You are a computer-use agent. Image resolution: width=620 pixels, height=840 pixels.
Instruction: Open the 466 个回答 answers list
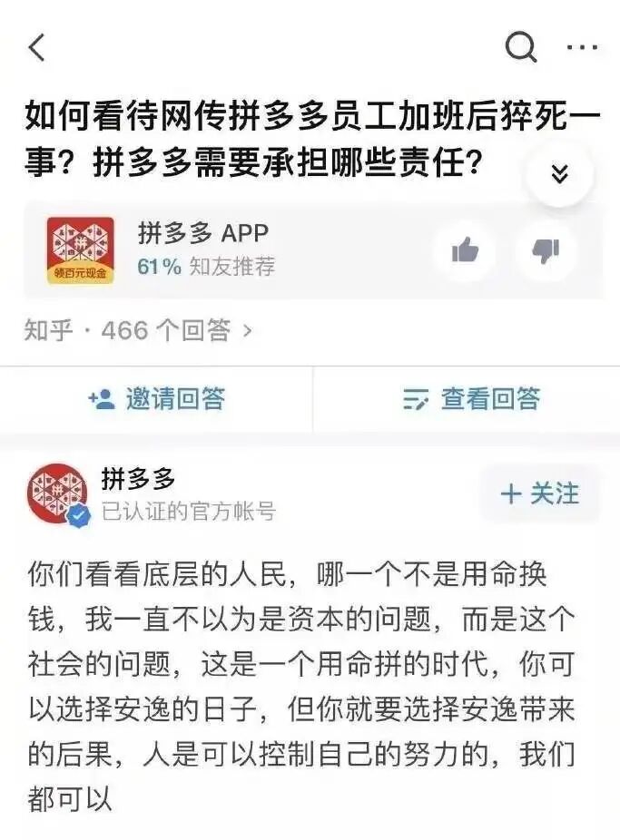138,330
